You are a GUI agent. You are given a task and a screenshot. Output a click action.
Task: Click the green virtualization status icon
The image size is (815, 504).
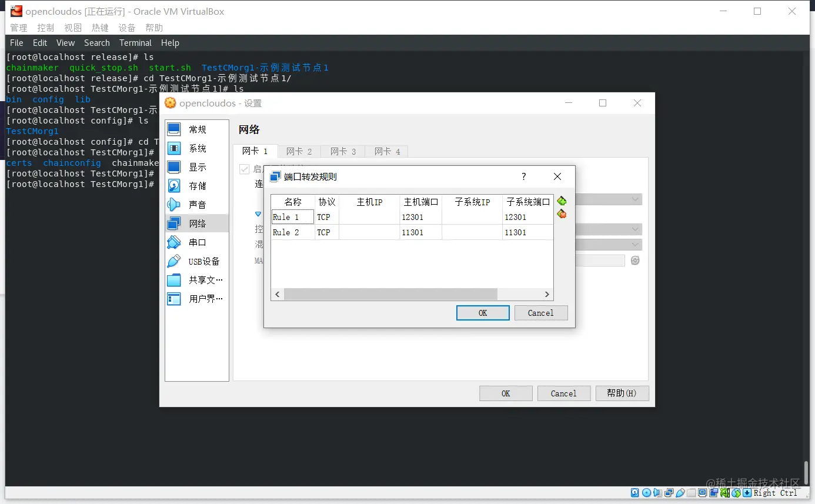[725, 493]
